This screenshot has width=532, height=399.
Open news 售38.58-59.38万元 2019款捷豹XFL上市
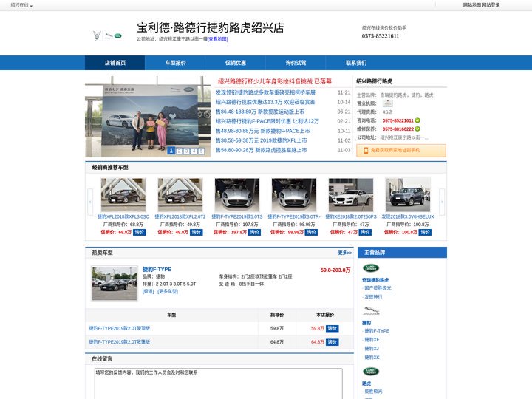(x=262, y=140)
